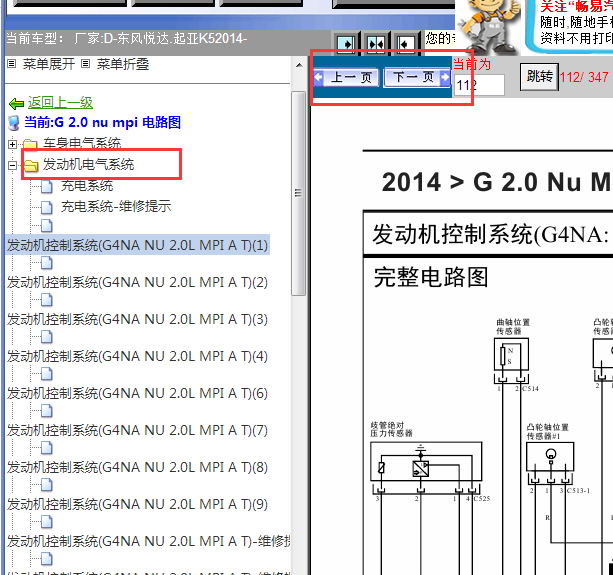613x575 pixels.
Task: Expand the 车身电气系统 tree node
Action: (x=12, y=144)
